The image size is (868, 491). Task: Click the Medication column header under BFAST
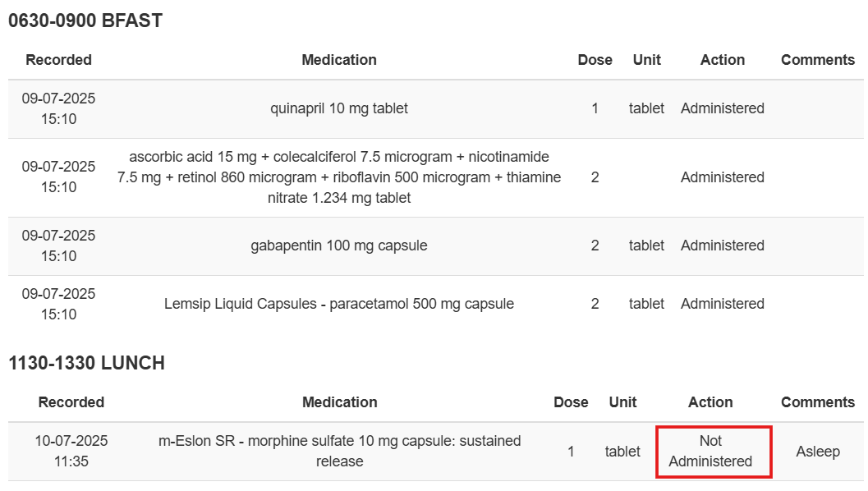point(339,60)
